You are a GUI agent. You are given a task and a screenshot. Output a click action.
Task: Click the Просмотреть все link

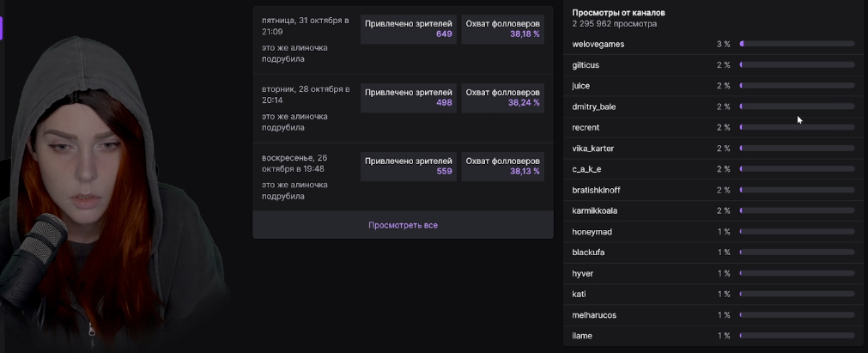click(403, 225)
